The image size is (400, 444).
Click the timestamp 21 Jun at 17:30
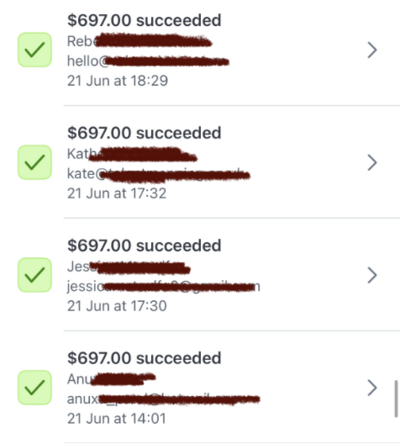click(117, 306)
